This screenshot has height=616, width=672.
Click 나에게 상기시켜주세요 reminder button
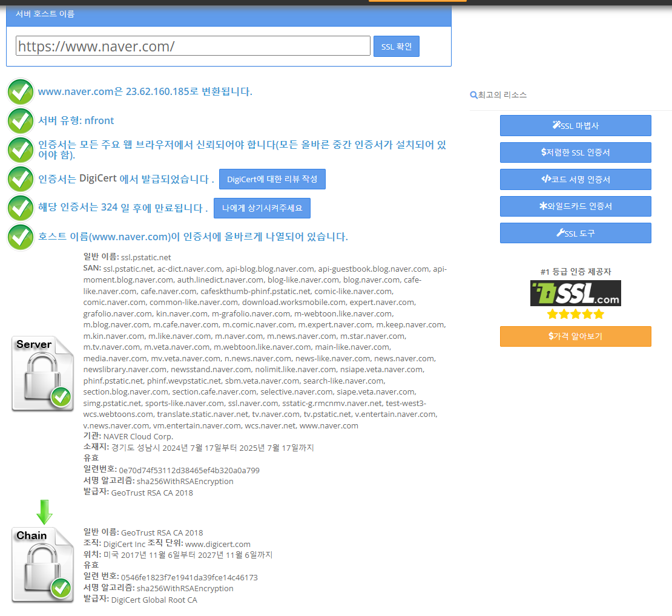coord(262,208)
